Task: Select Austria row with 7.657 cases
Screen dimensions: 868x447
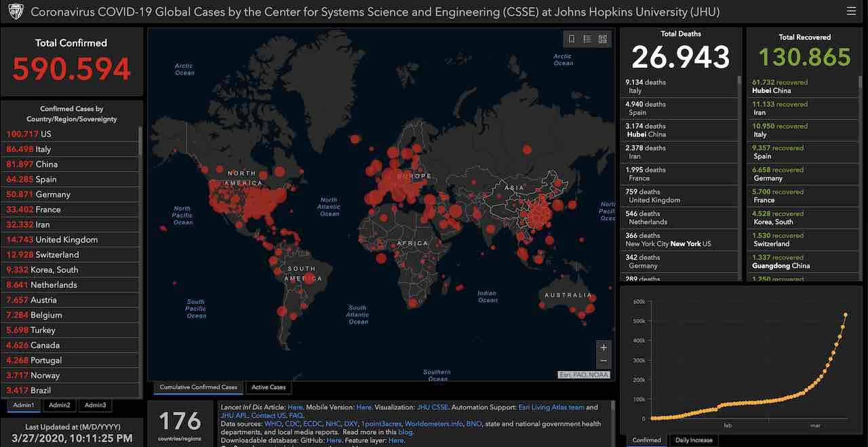Action: [71, 300]
